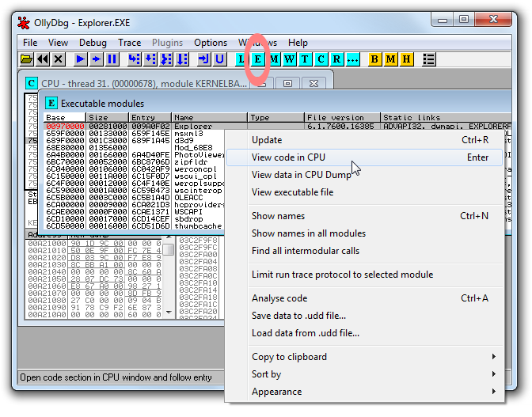Restart program with the rewind toolbar icon
The height and width of the screenshot is (417, 532).
pos(43,59)
